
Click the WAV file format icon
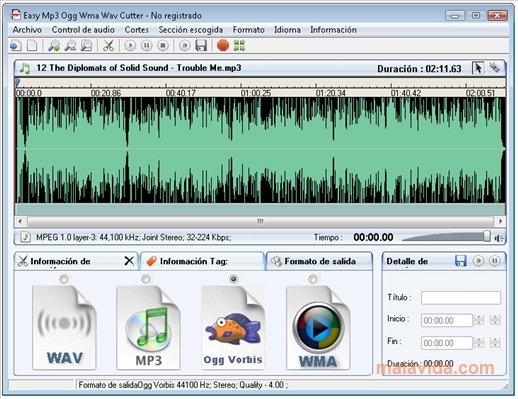pos(64,327)
